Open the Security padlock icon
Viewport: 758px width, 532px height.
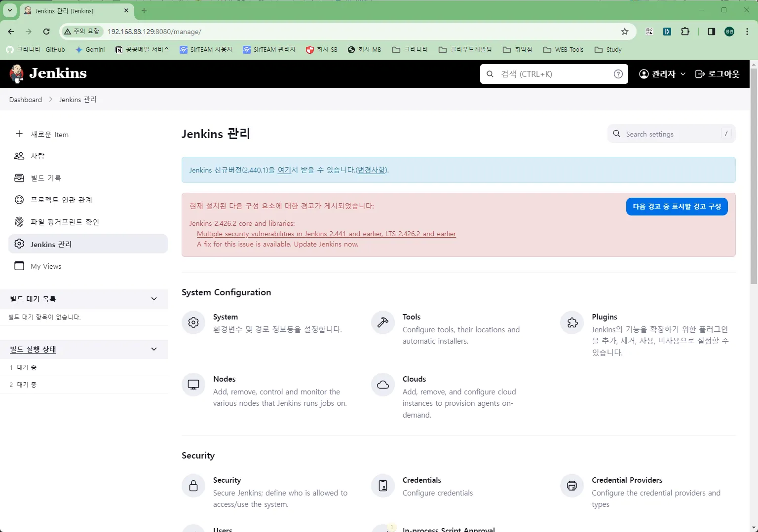(x=193, y=486)
